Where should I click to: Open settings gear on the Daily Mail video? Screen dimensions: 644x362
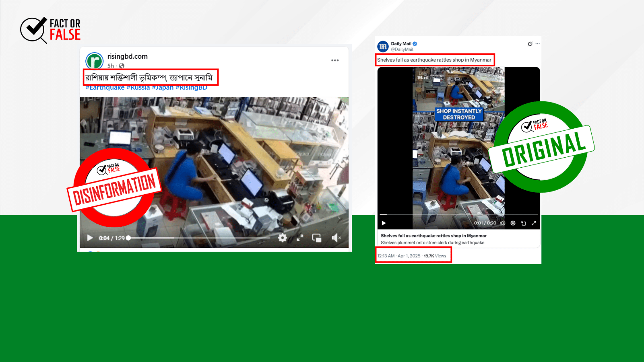tap(513, 223)
